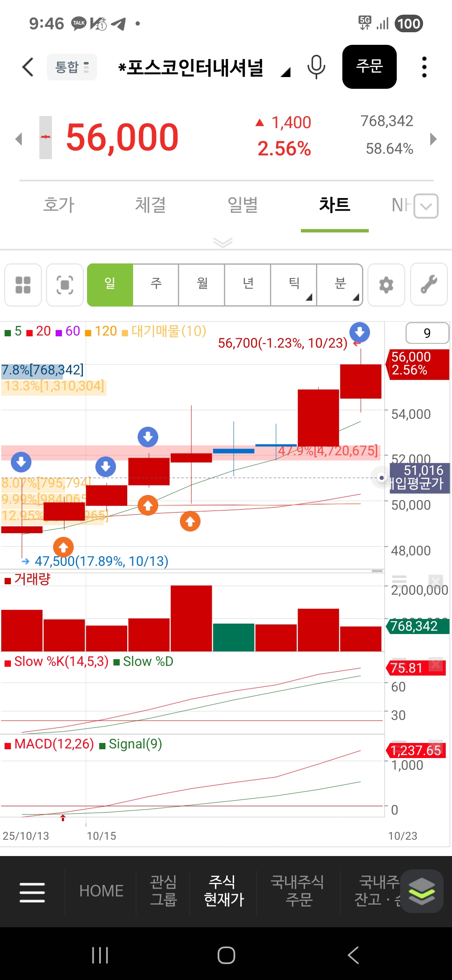452x980 pixels.
Task: Switch chart period to 주 weekly
Action: (x=156, y=285)
